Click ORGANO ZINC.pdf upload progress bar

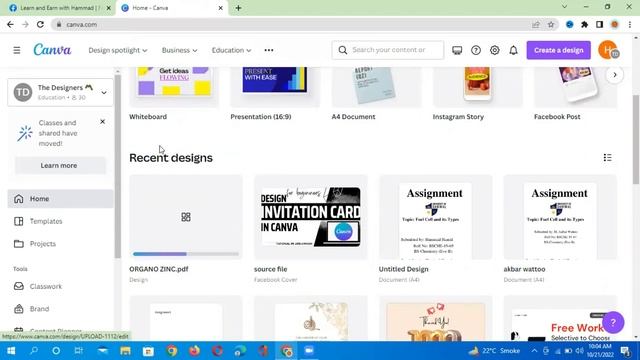186,254
